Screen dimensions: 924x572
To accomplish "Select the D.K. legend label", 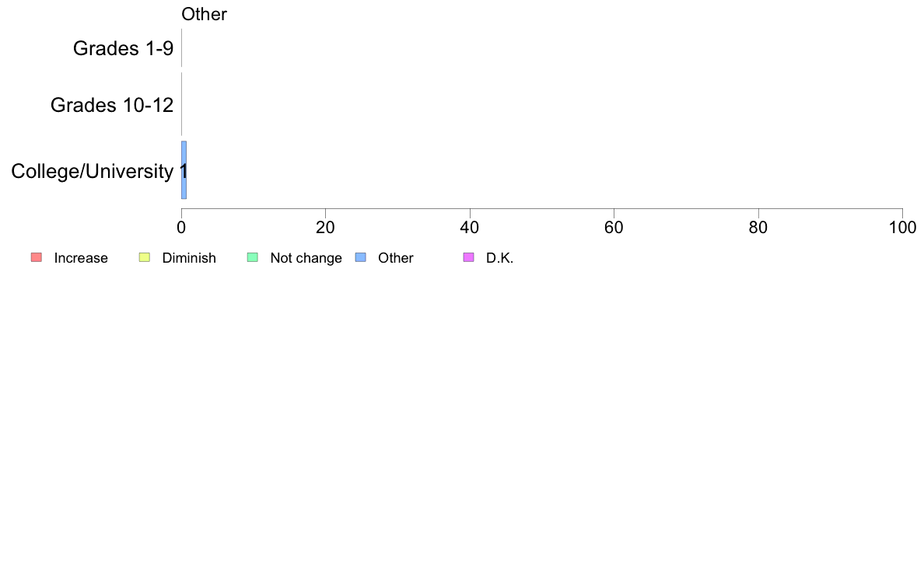I will pos(499,258).
